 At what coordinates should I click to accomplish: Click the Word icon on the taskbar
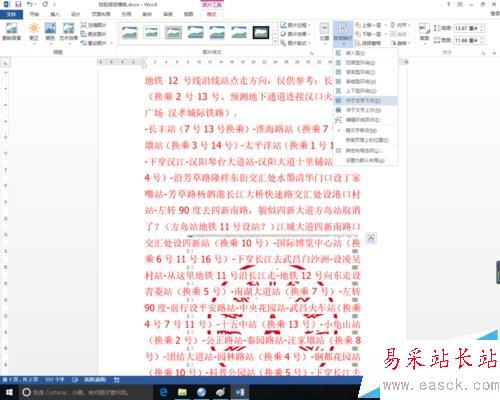[240, 392]
